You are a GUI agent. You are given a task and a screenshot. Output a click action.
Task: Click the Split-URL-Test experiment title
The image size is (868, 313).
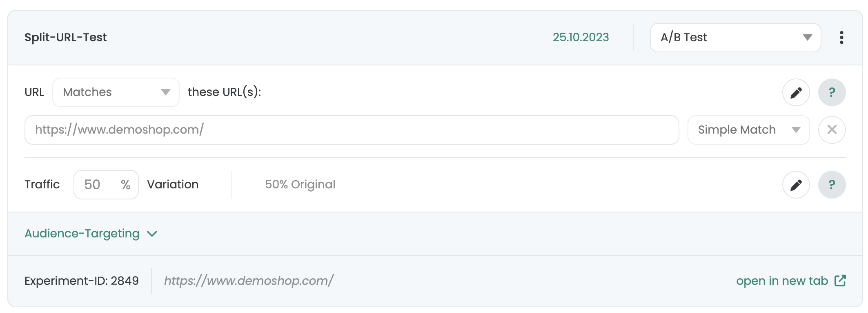pos(66,37)
